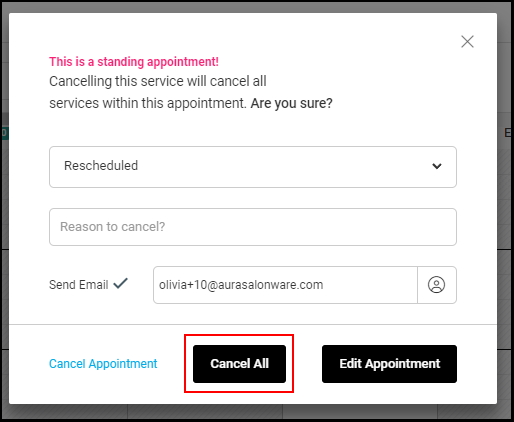Click the Cancel All button

239,364
